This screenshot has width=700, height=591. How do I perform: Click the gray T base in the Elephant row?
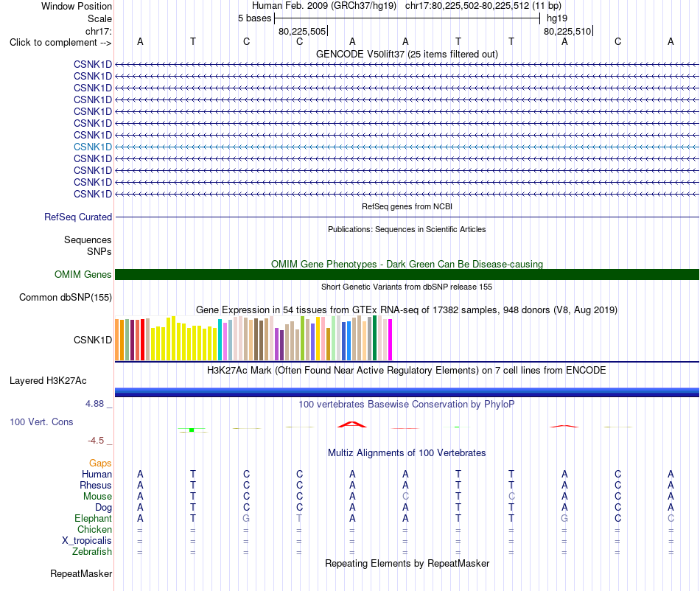[299, 518]
